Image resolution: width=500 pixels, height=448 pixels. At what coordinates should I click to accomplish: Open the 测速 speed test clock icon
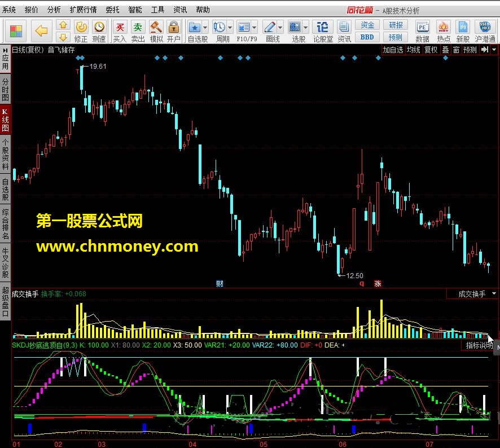point(99,27)
